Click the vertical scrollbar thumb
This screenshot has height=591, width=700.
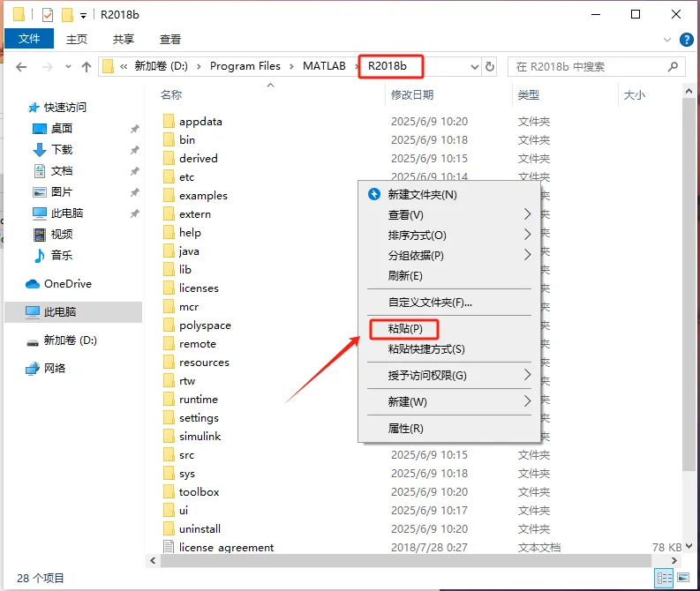pyautogui.click(x=689, y=284)
